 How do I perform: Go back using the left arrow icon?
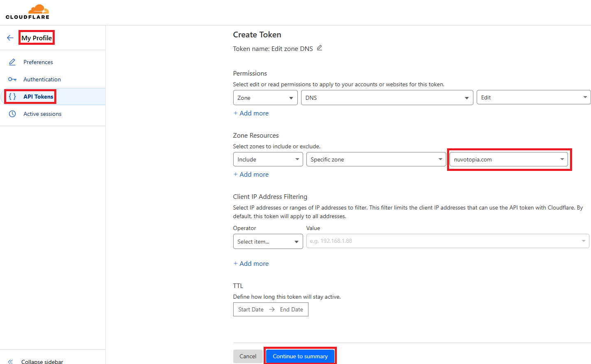coord(10,38)
